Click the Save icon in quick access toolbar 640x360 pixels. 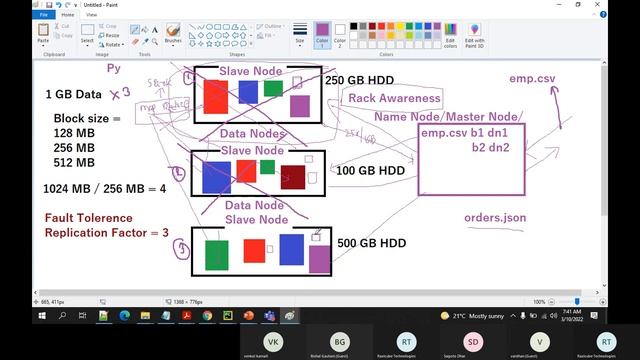click(x=49, y=5)
